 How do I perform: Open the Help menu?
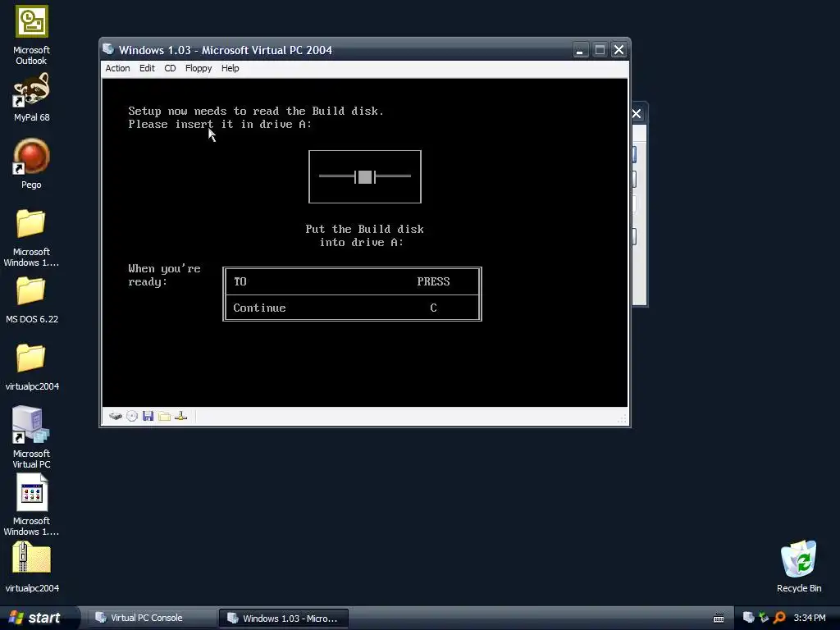[x=230, y=69]
